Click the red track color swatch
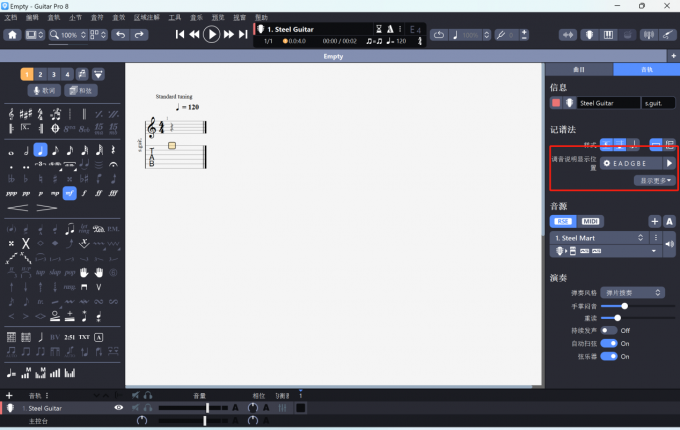680x430 pixels. pos(556,103)
